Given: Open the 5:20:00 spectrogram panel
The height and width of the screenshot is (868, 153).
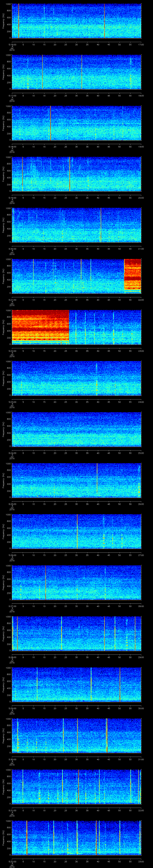Looking at the screenshot, I should tap(76, 225).
